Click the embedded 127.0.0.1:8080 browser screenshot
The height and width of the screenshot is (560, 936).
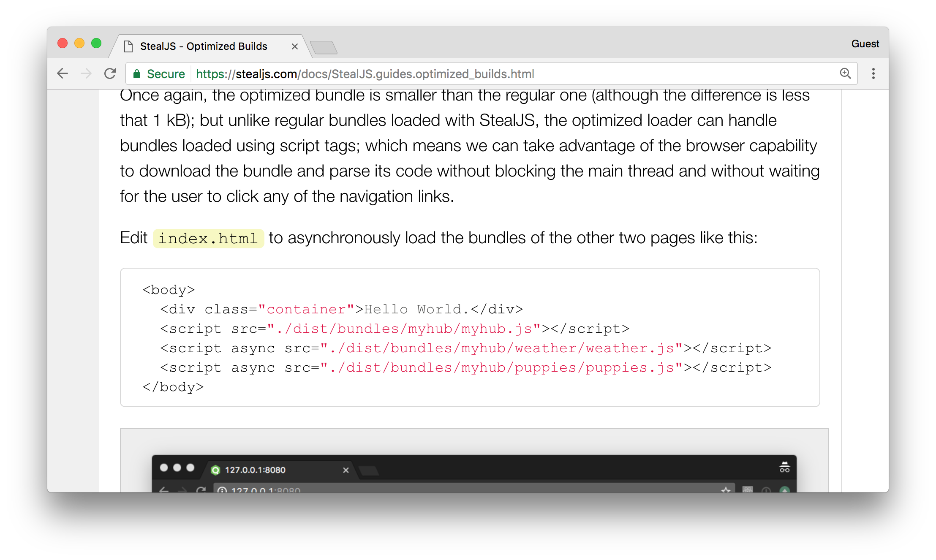pyautogui.click(x=474, y=460)
